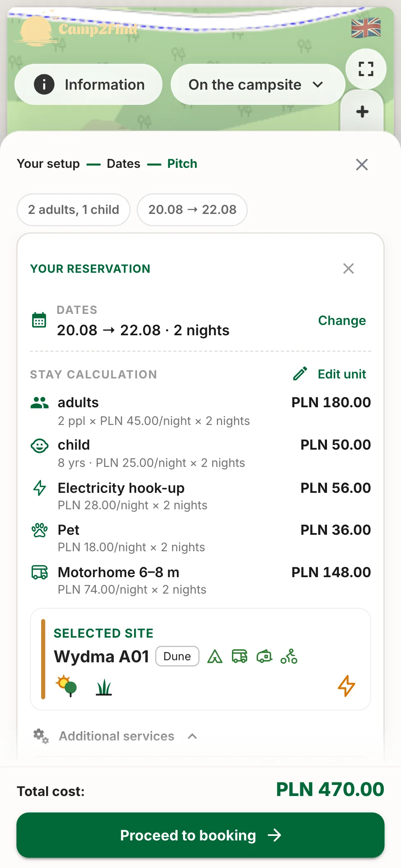This screenshot has height=868, width=401.
Task: Click the calendar icon beside dates
Action: [x=39, y=320]
